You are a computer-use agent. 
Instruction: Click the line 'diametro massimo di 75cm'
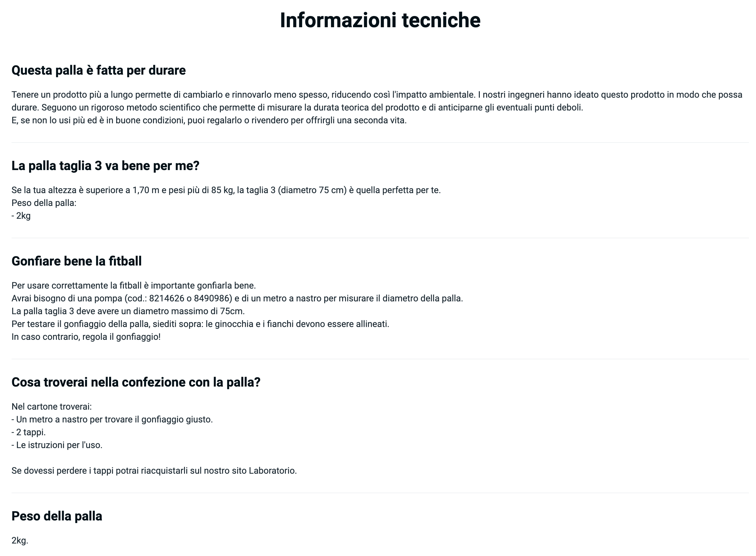(128, 311)
